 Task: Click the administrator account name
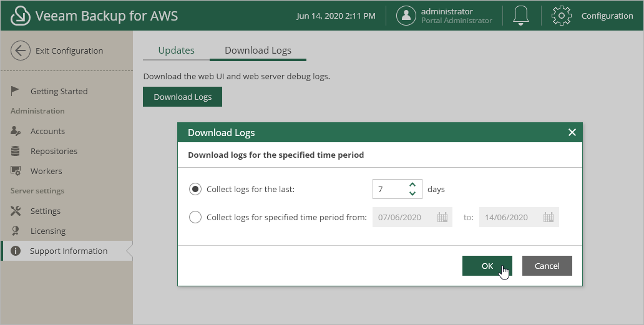(447, 11)
